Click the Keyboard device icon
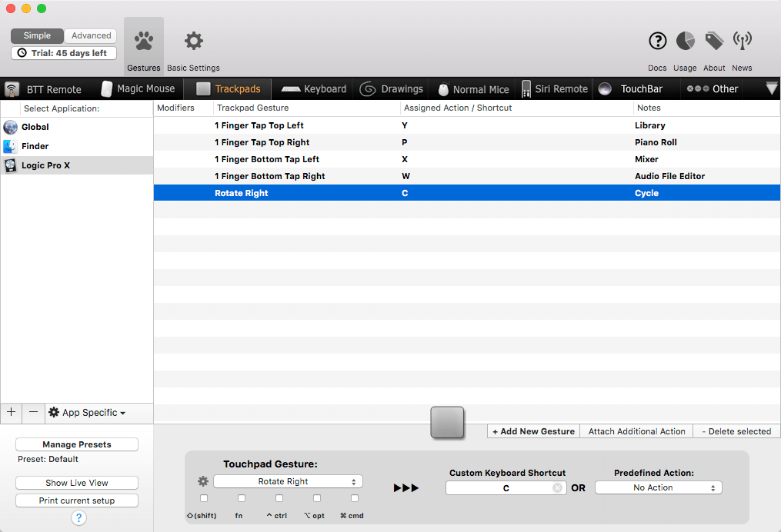 [x=291, y=89]
